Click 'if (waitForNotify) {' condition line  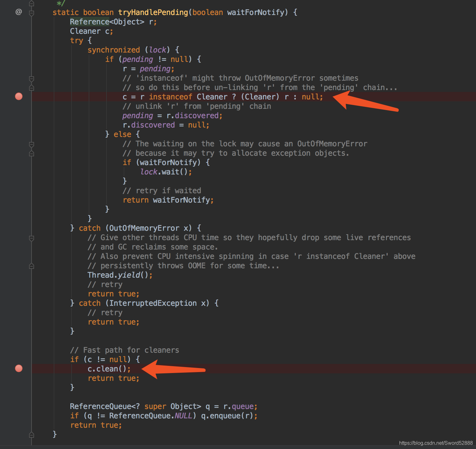point(166,162)
